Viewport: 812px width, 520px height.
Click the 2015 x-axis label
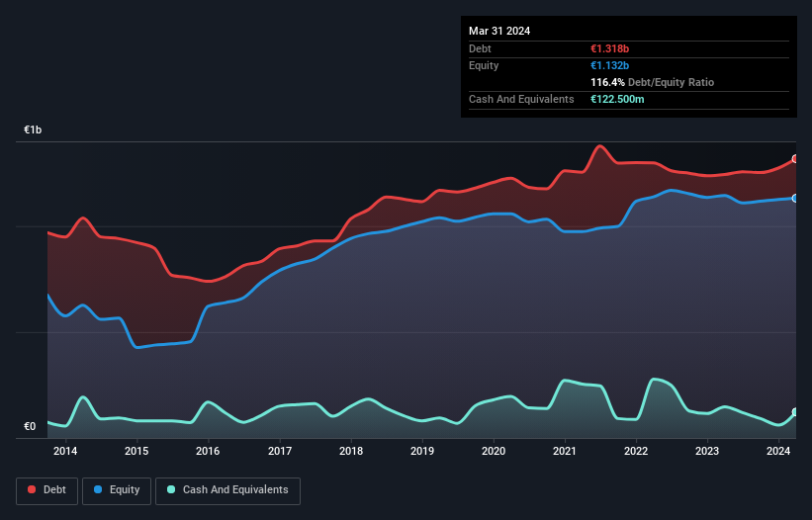click(136, 451)
